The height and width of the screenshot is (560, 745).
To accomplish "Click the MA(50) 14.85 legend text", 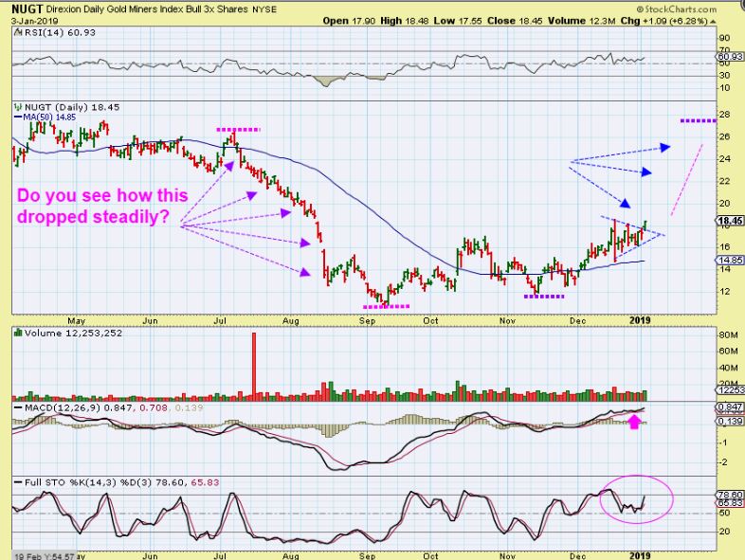I will 49,117.
